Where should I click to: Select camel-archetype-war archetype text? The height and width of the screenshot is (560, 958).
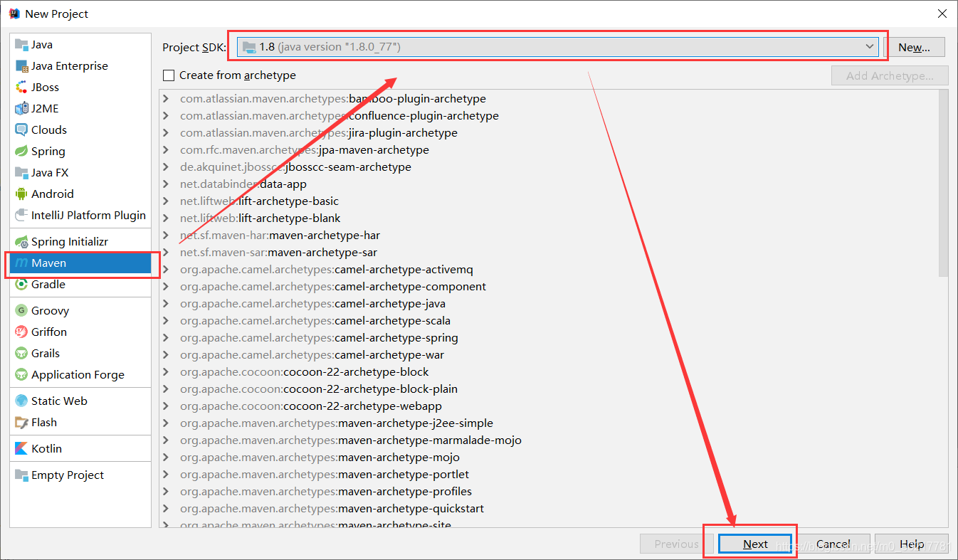389,355
